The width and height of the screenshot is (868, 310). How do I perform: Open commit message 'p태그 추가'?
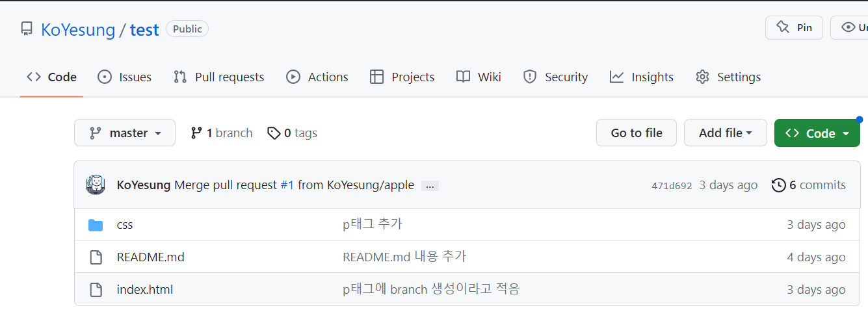coord(373,224)
